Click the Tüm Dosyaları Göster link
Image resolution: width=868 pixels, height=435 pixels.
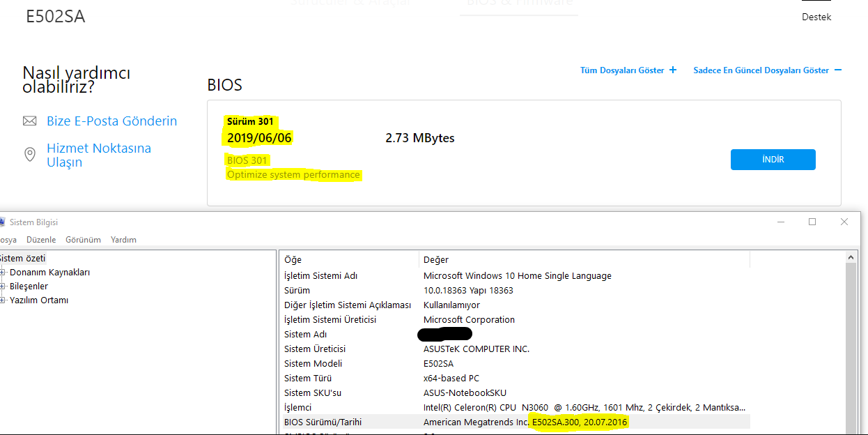(622, 70)
